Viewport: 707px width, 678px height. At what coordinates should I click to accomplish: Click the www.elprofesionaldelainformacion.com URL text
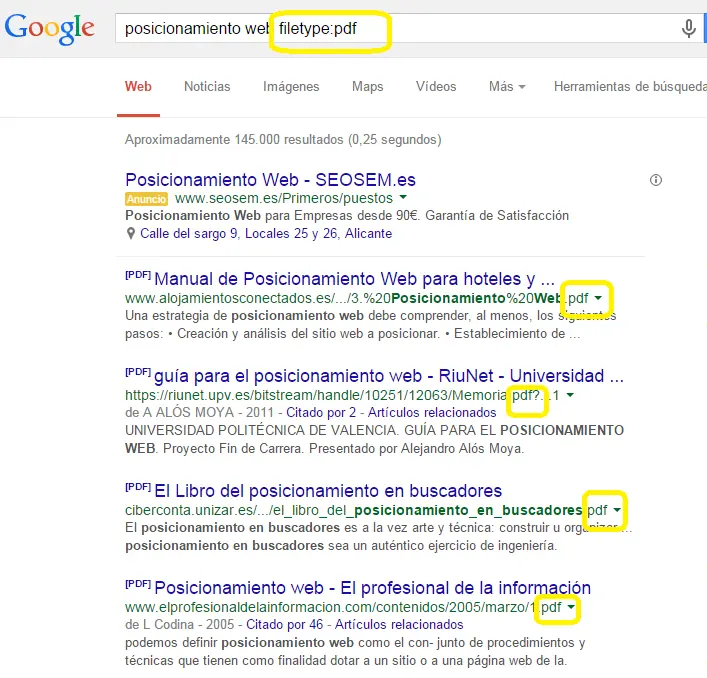343,607
